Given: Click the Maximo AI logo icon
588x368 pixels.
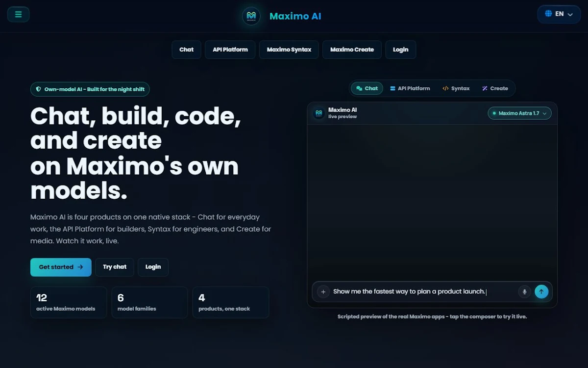Looking at the screenshot, I should point(251,16).
